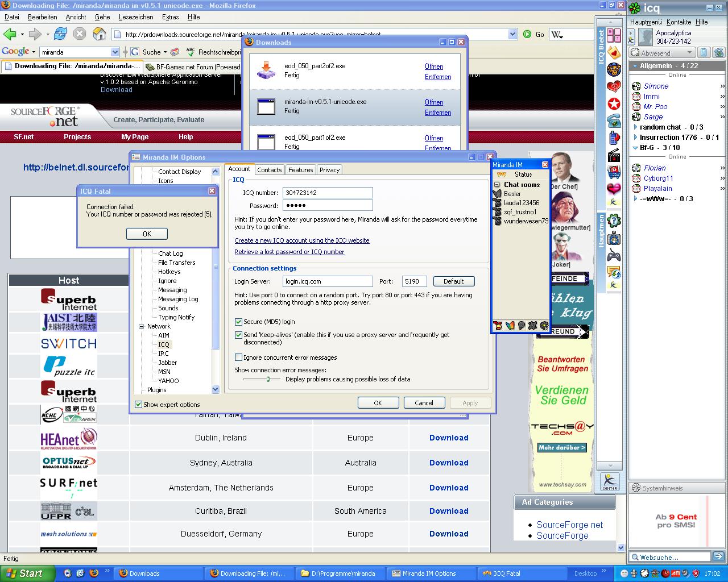Open the ICQ sidebar heart with question mark
Viewport: 728px width, 582px height.
pos(614,87)
